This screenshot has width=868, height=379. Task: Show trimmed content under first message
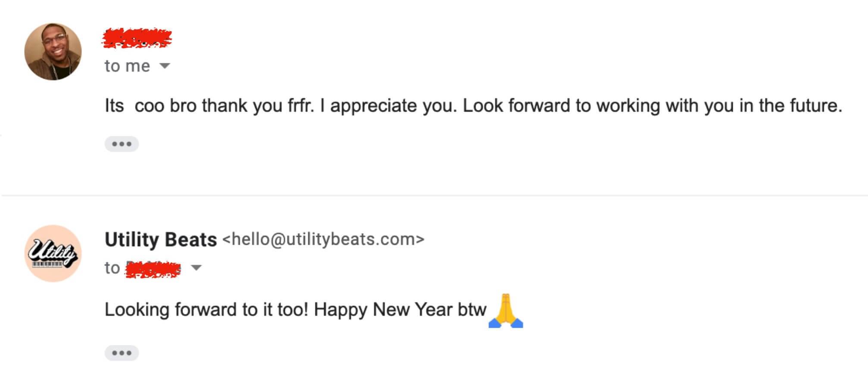[121, 144]
